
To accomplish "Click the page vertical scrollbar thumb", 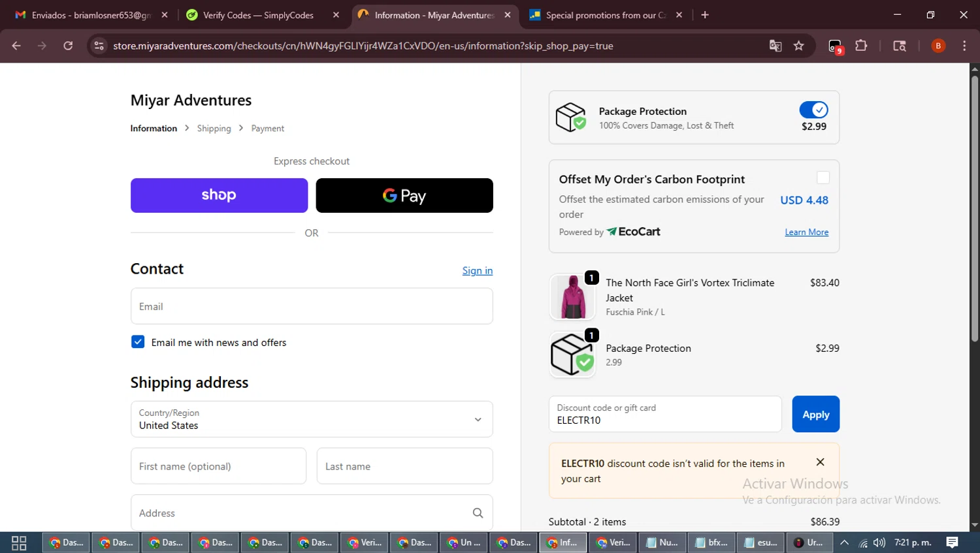I will (974, 209).
